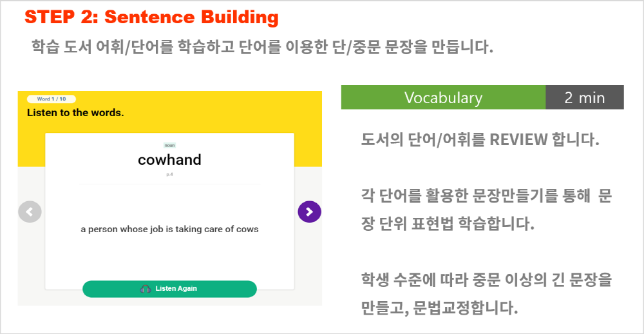Click the Listen Again button

click(x=169, y=289)
